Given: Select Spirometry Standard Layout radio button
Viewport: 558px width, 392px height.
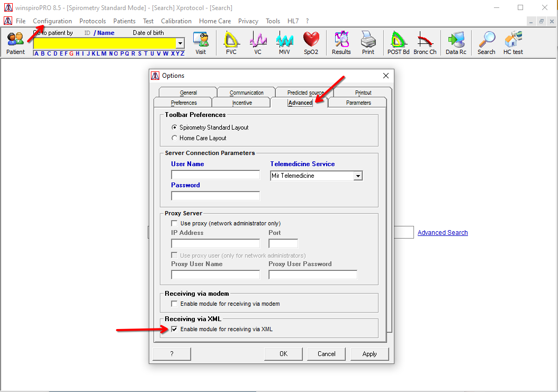Looking at the screenshot, I should pyautogui.click(x=174, y=127).
